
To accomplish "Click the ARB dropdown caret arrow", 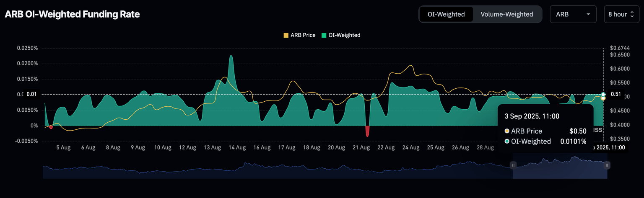I will pyautogui.click(x=588, y=14).
